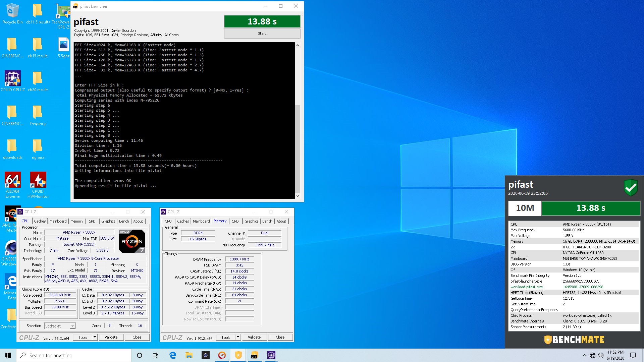Open Tools dropdown arrow in Memory CPU-Z
Image resolution: width=644 pixels, height=362 pixels.
pos(238,337)
